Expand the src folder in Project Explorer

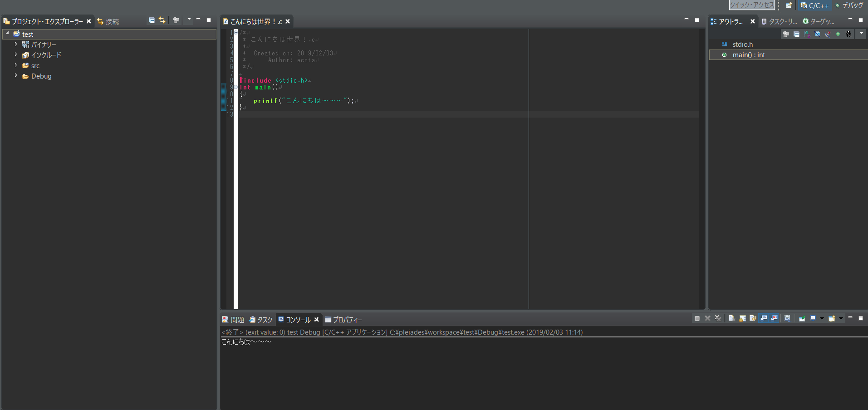16,65
